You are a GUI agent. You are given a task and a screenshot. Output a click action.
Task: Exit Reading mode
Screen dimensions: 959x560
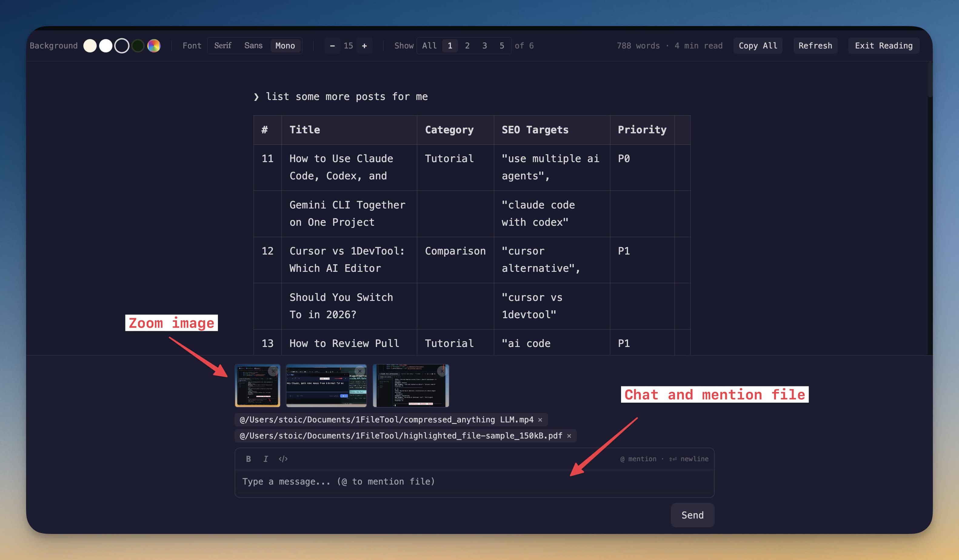[883, 45]
